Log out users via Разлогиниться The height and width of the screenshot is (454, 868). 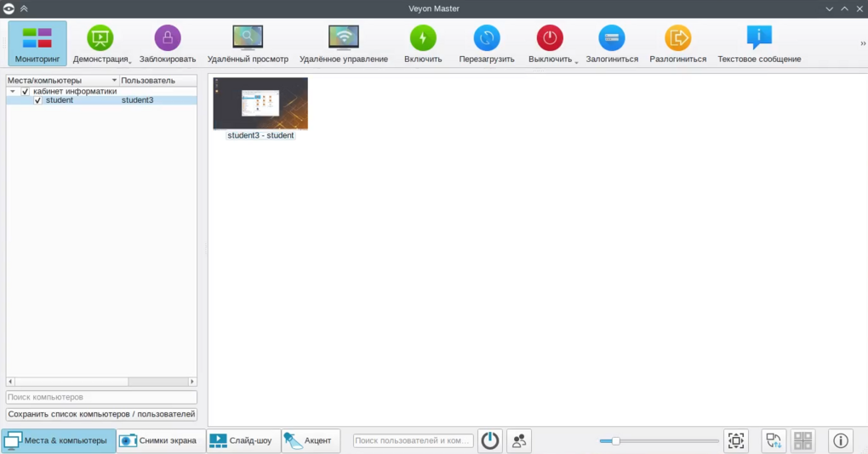pyautogui.click(x=677, y=43)
